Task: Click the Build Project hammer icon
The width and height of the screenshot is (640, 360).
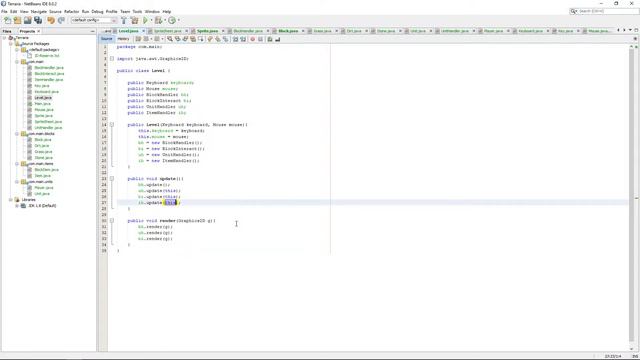Action: tap(124, 20)
